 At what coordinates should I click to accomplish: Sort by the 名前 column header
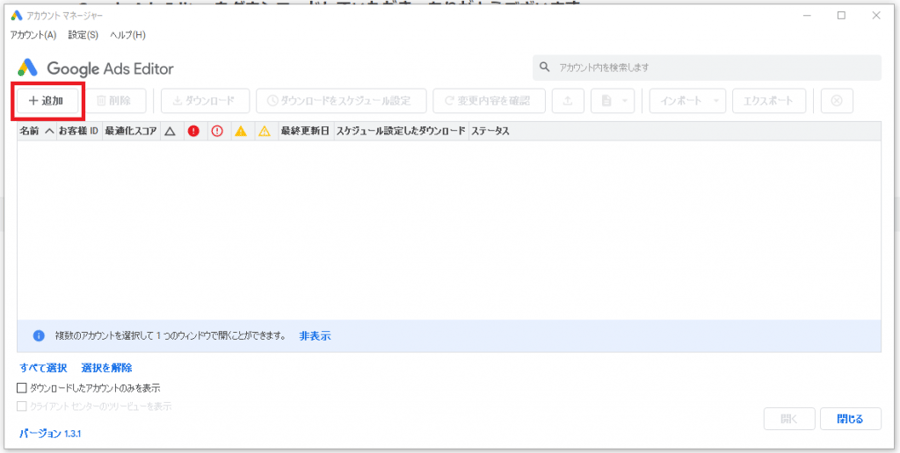tap(37, 131)
